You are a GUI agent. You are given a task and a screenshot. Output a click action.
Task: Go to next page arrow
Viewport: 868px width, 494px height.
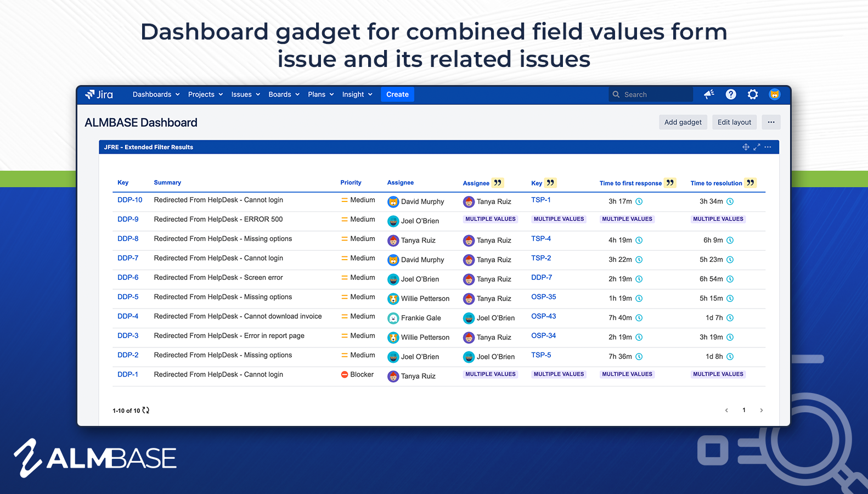[762, 410]
